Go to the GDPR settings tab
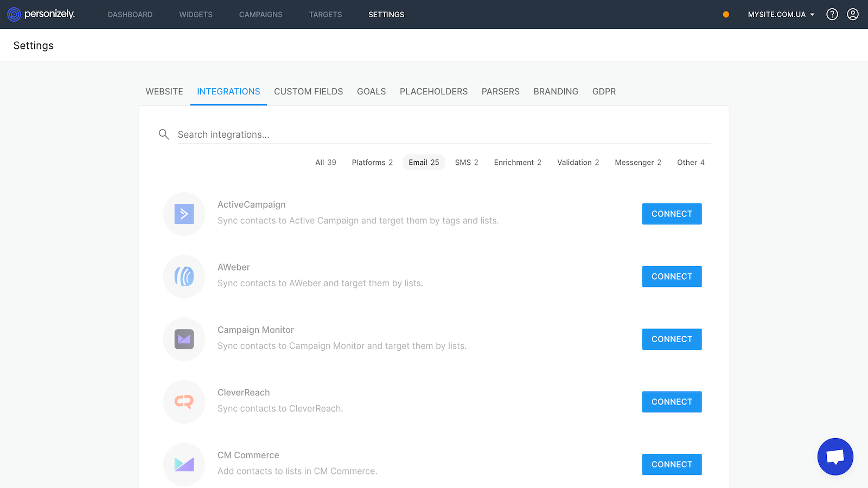This screenshot has height=488, width=868. click(x=604, y=92)
